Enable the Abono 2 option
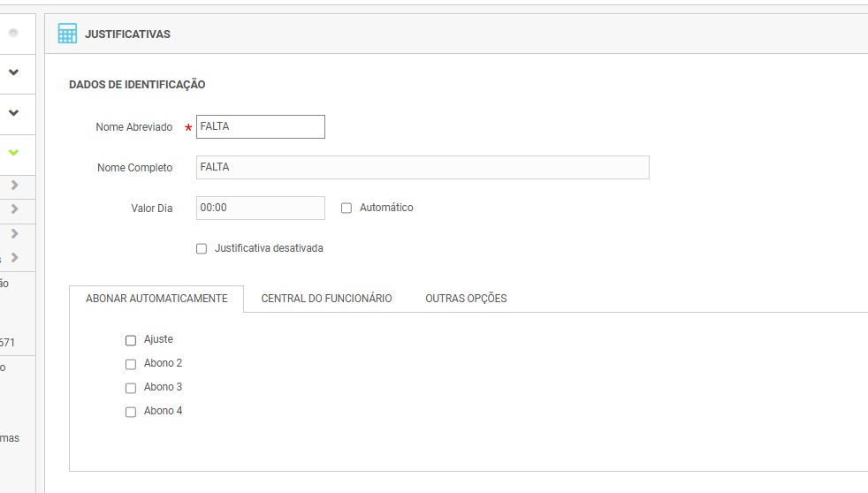Viewport: 868px width, 493px height. (131, 364)
